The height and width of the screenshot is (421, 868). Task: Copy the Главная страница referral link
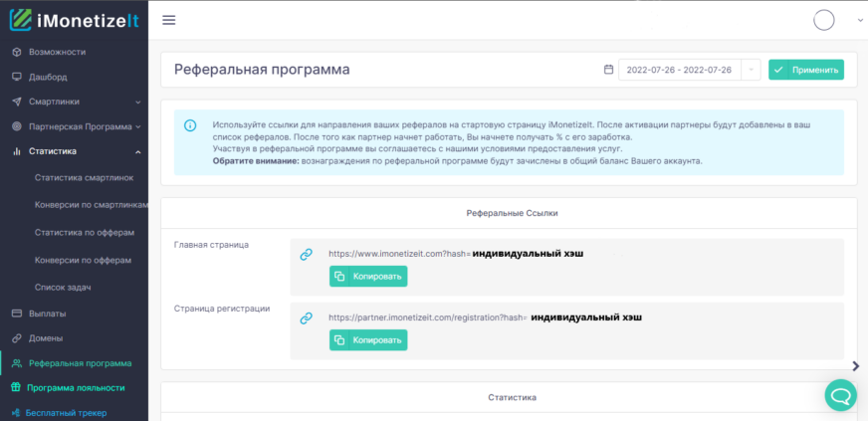pyautogui.click(x=368, y=277)
